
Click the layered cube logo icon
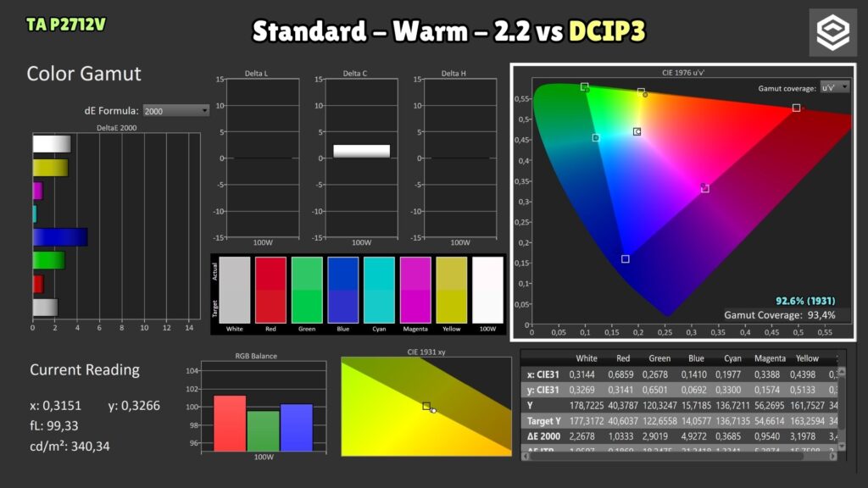[x=832, y=32]
